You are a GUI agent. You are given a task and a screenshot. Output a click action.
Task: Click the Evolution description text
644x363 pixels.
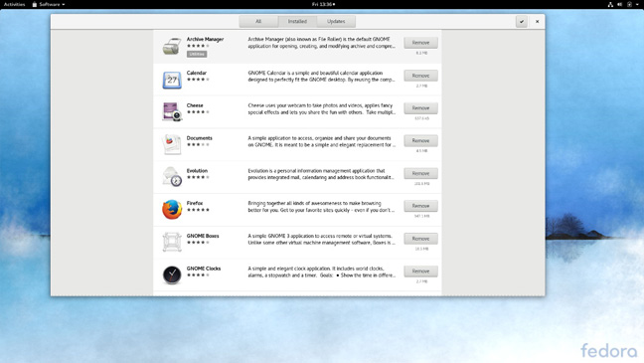321,174
